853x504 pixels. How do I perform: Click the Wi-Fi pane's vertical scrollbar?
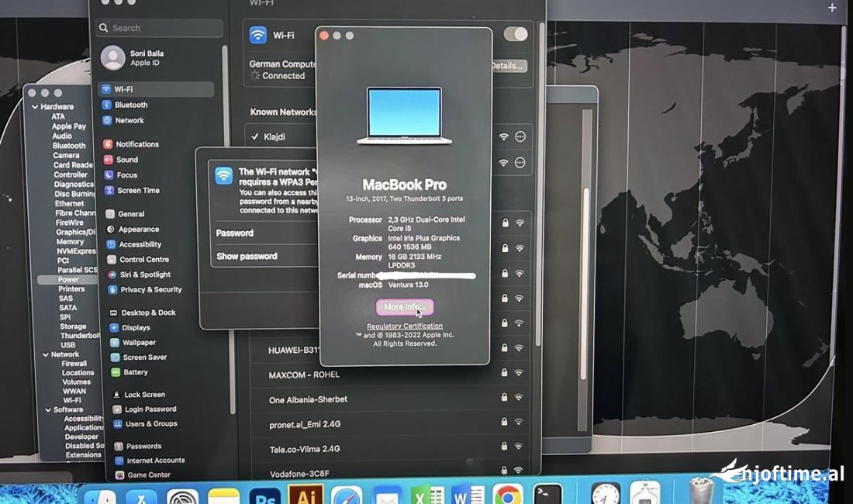pyautogui.click(x=539, y=185)
